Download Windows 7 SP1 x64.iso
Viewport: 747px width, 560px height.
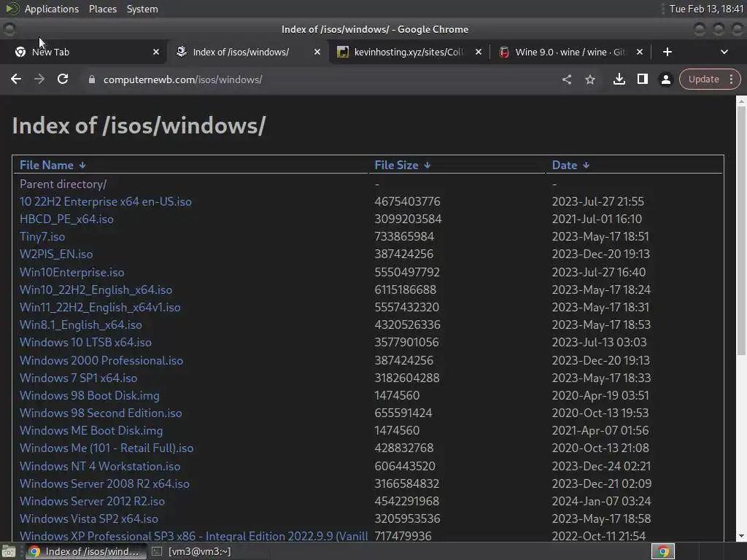click(78, 378)
